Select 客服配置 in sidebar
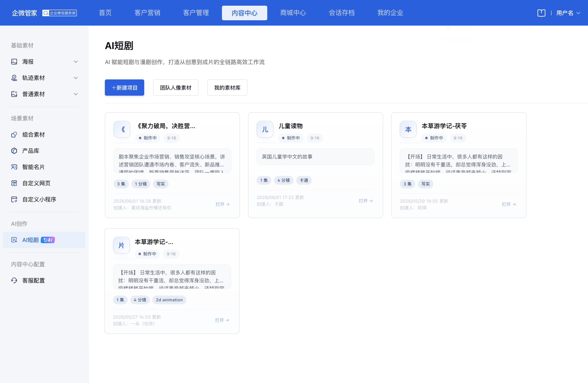The height and width of the screenshot is (383, 588). point(34,280)
